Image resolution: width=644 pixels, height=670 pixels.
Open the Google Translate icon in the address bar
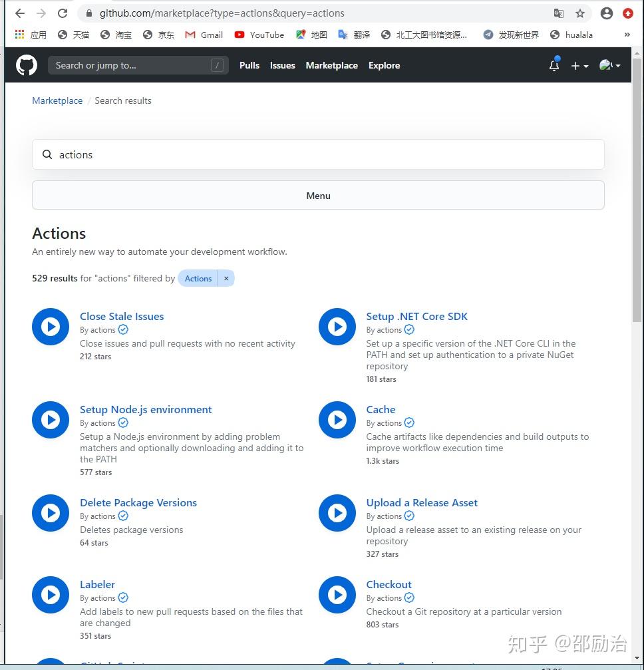click(560, 13)
